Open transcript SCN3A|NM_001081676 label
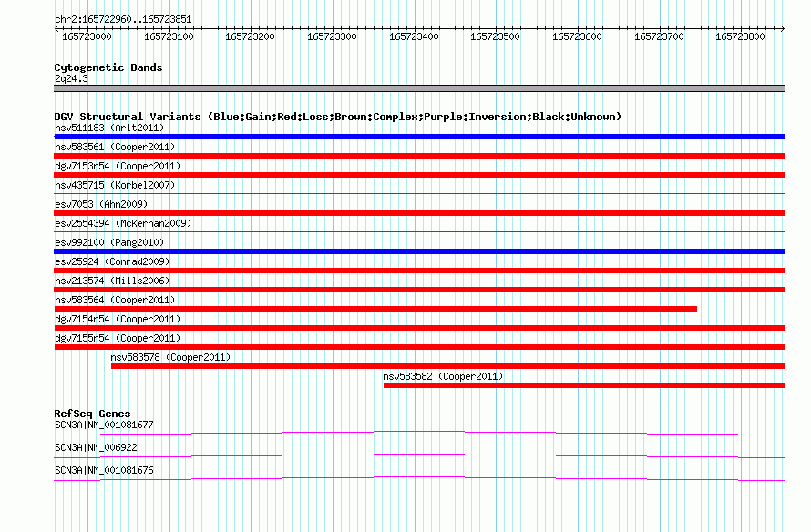This screenshot has width=811, height=532. (x=104, y=470)
